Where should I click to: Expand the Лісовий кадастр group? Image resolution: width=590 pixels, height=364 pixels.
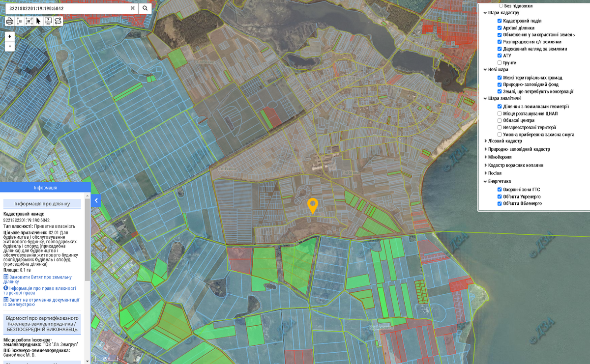pyautogui.click(x=485, y=141)
